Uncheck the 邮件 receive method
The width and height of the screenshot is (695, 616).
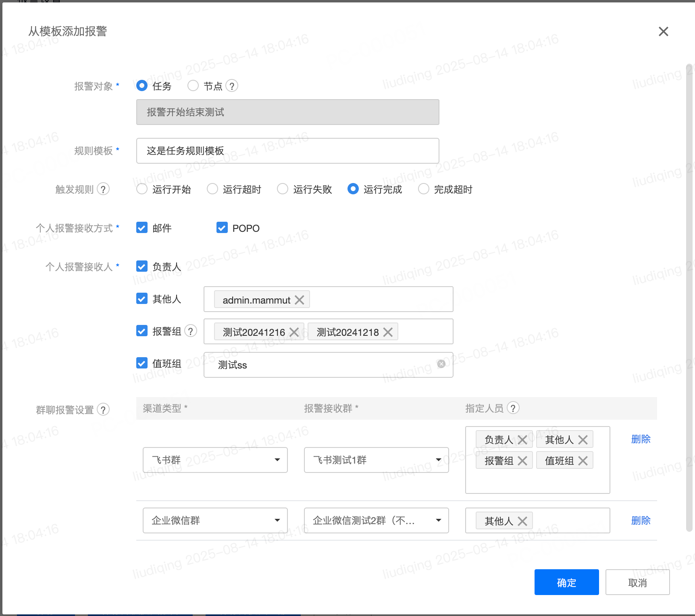(x=142, y=228)
